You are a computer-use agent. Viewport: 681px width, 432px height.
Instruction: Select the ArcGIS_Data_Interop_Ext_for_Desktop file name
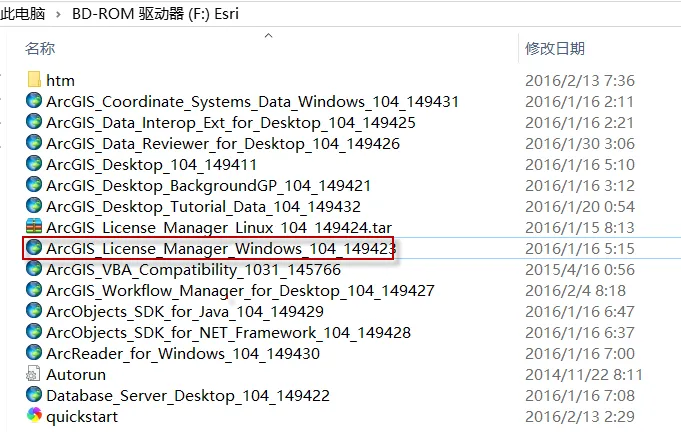point(230,122)
